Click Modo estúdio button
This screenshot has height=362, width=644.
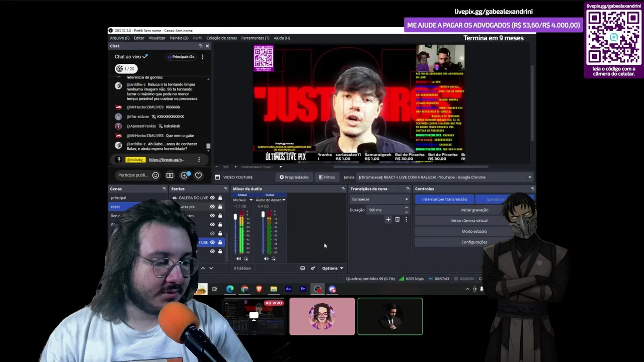[474, 231]
